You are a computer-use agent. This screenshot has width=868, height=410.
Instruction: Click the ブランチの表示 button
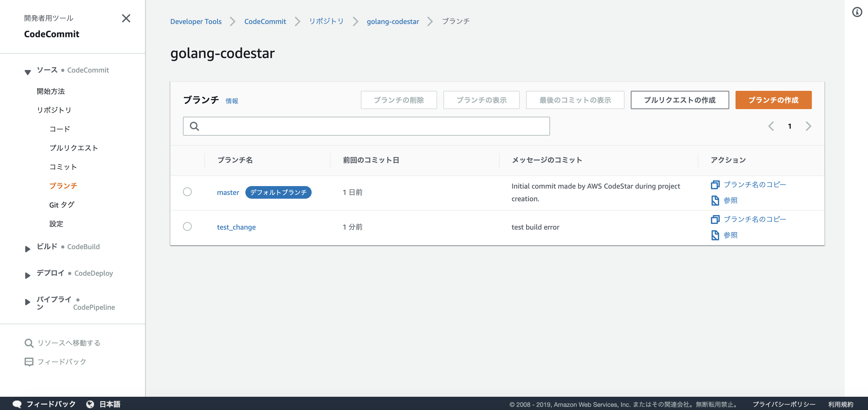click(x=481, y=100)
